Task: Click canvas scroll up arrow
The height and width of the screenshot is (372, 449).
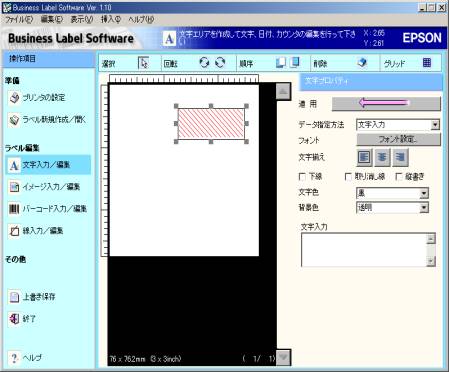Action: (283, 91)
